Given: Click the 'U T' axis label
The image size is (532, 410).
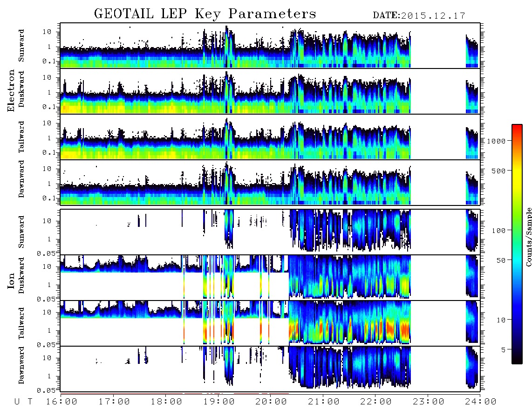Looking at the screenshot, I should (23, 402).
